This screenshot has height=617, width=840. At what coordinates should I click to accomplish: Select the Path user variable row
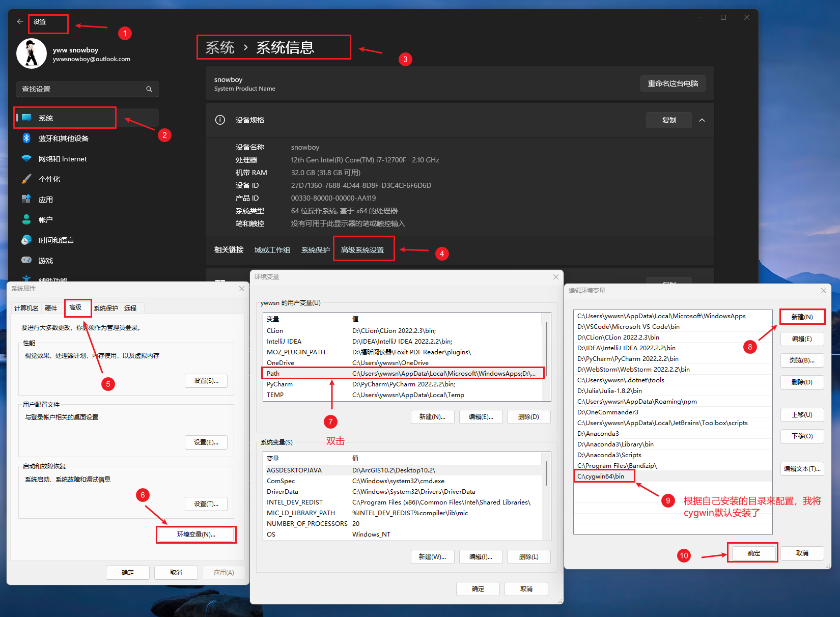click(x=403, y=373)
